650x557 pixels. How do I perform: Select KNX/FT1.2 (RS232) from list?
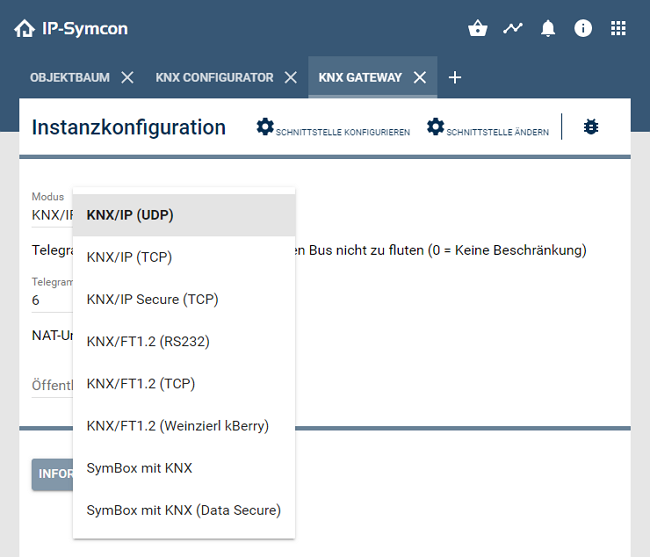(148, 341)
